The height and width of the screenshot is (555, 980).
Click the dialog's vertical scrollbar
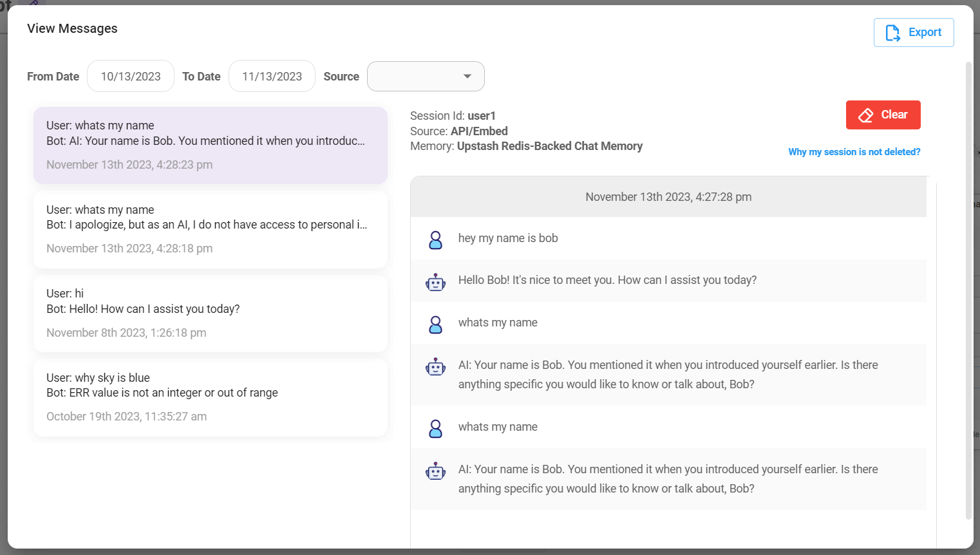968,290
